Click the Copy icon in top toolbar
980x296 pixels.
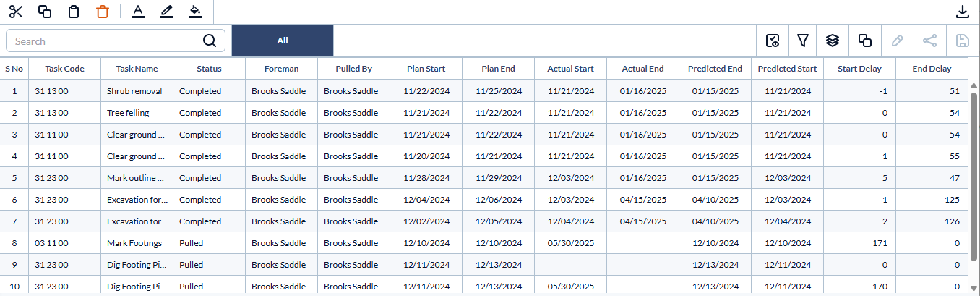tap(45, 12)
